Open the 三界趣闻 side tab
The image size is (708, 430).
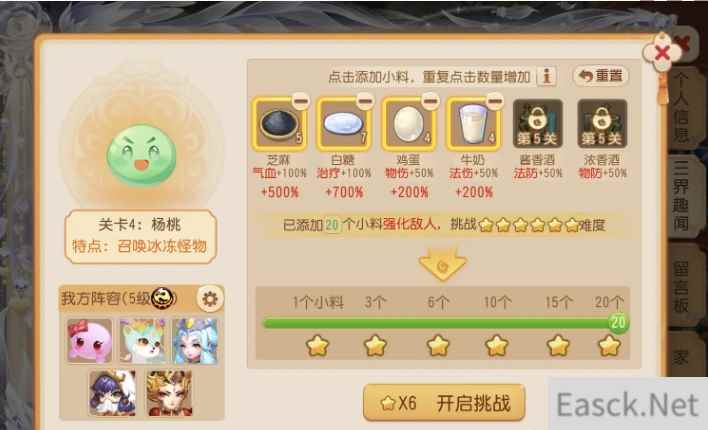(x=681, y=196)
